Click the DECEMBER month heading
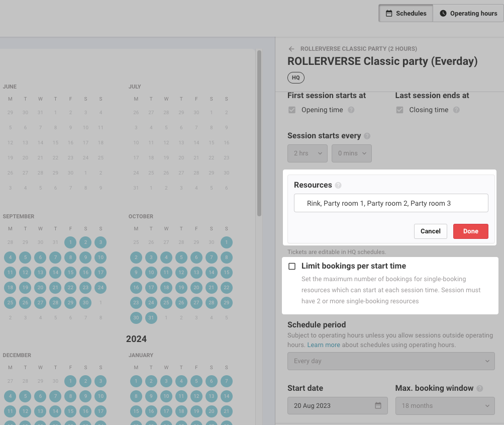Viewport: 504px width, 425px height. [17, 355]
